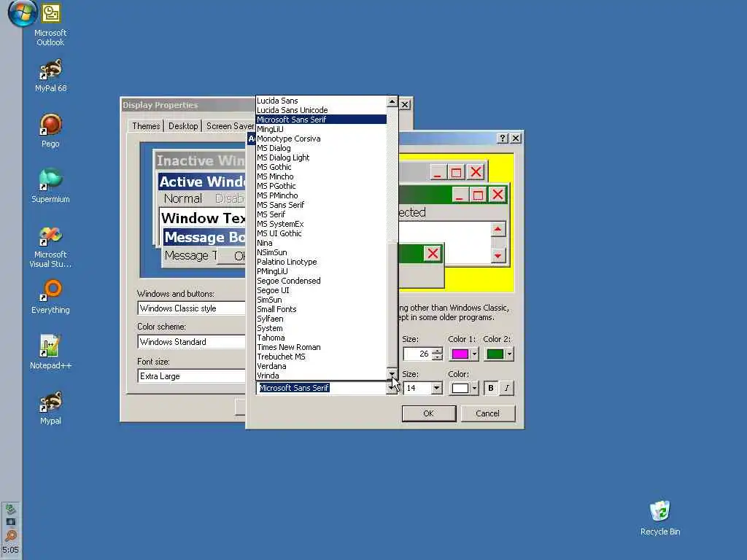Click the white font Color swatch
The width and height of the screenshot is (747, 560).
point(460,388)
